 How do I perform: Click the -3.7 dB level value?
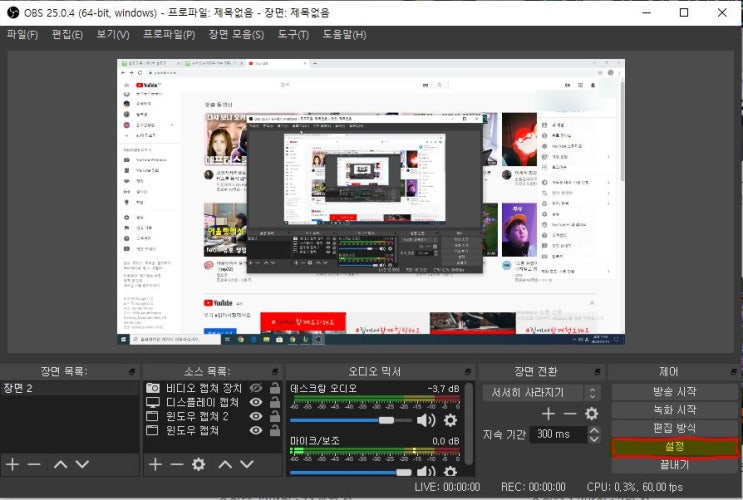click(x=443, y=389)
